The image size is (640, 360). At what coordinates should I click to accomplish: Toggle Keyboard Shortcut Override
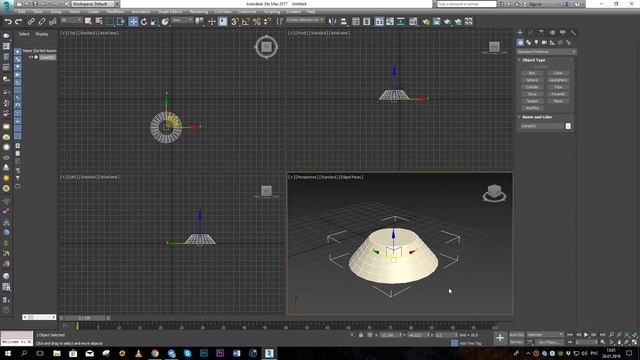click(x=222, y=21)
